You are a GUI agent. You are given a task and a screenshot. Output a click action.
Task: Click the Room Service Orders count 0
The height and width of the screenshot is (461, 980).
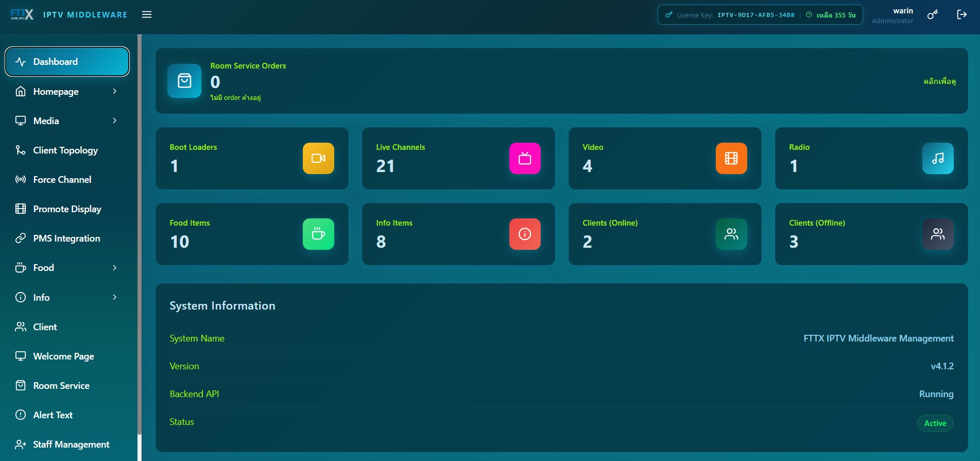click(215, 82)
